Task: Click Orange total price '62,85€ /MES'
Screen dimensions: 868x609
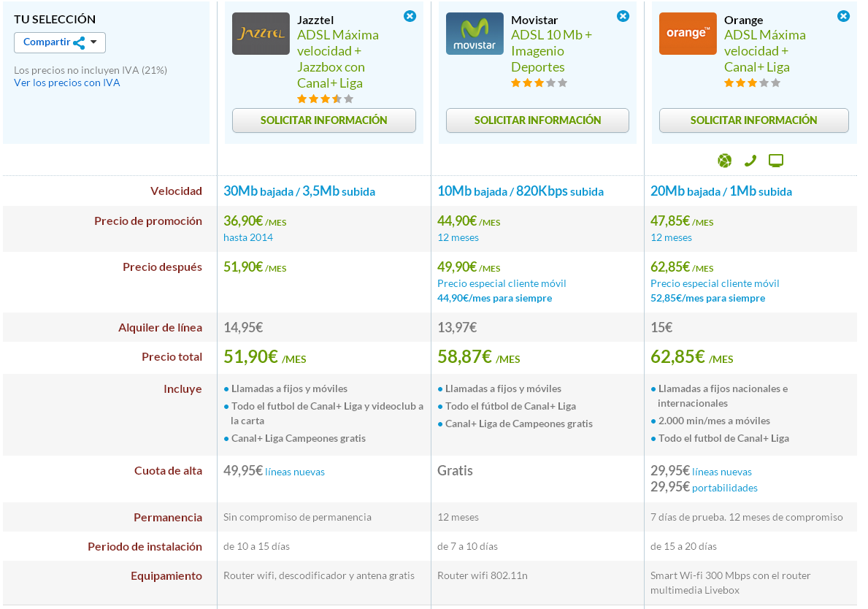Action: (x=692, y=357)
